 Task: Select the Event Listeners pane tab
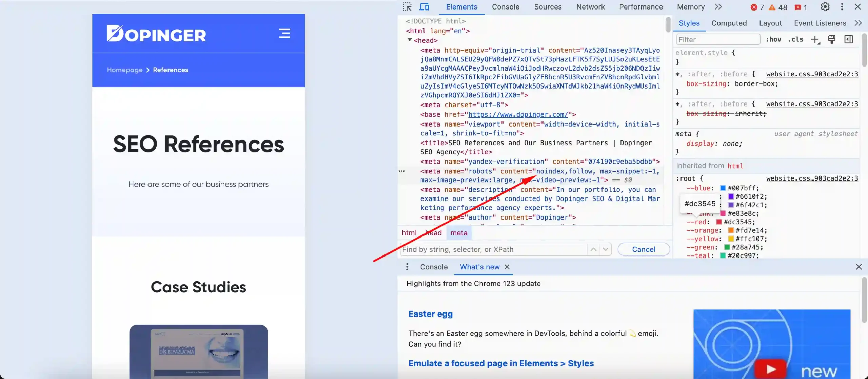click(x=820, y=23)
